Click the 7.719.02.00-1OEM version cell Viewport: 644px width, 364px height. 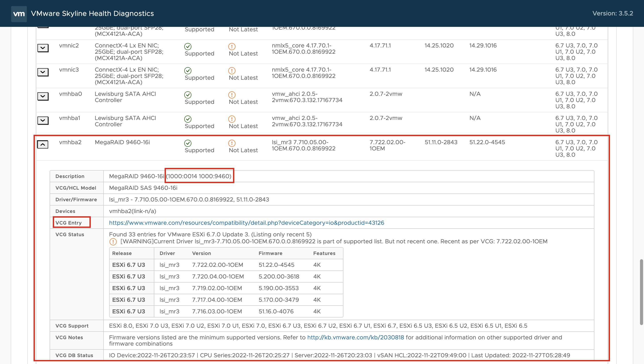(217, 288)
